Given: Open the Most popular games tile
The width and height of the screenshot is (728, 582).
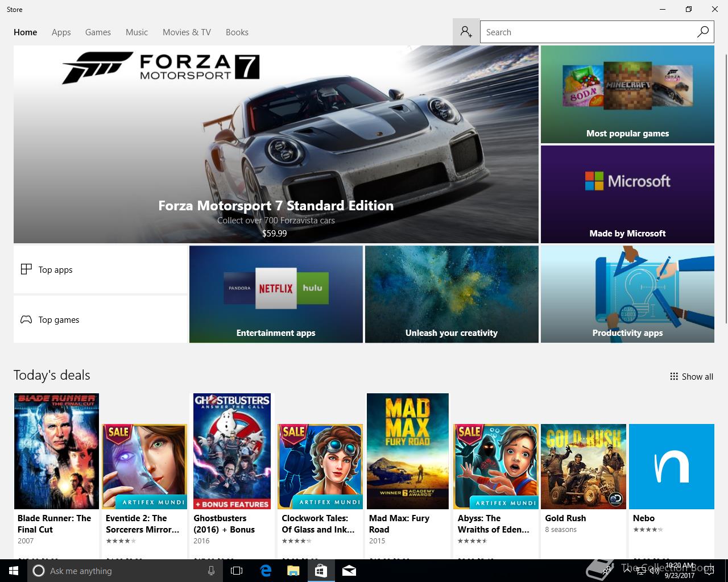Looking at the screenshot, I should click(x=627, y=94).
